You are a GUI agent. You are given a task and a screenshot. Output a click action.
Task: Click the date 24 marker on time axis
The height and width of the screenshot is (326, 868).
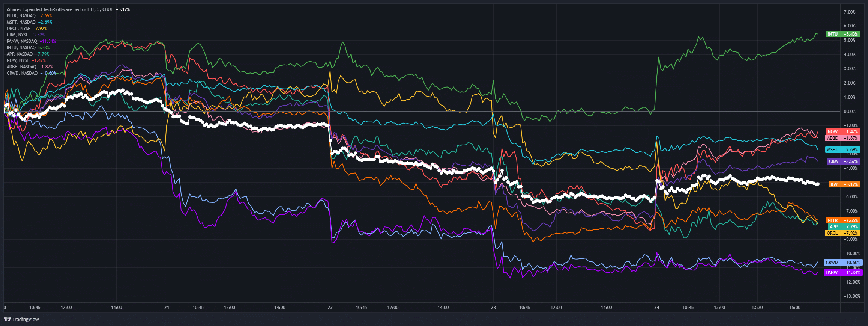point(656,308)
